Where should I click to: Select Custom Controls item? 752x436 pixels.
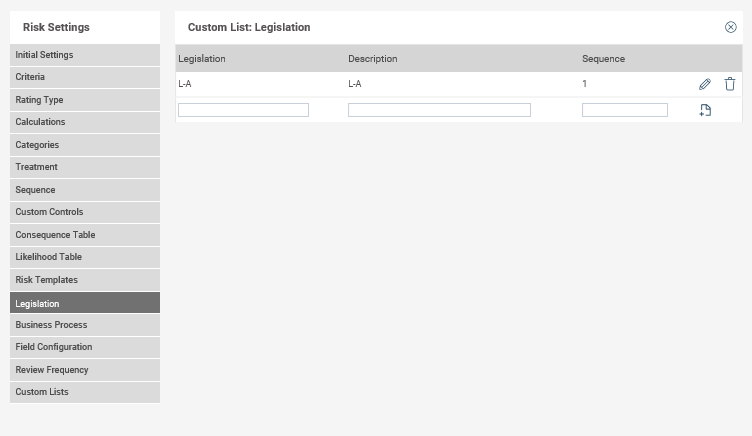coord(85,212)
